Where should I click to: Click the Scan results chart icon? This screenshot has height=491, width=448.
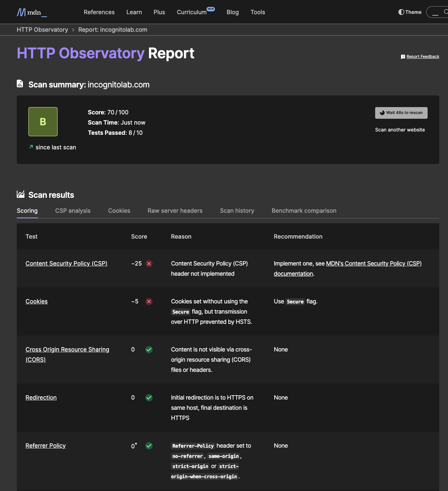tap(20, 194)
